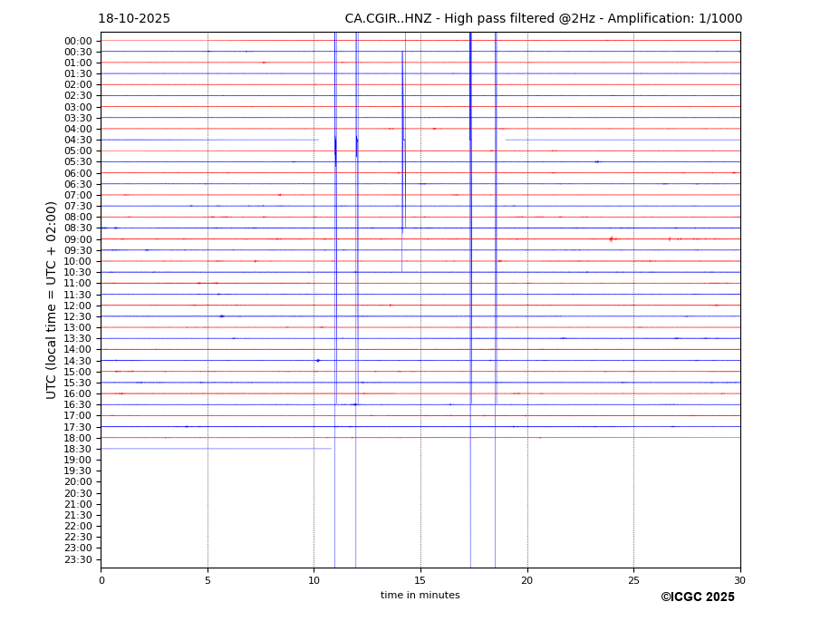The image size is (840, 631).
Task: Click the 'time in minutes' axis label
Action: coord(420,596)
